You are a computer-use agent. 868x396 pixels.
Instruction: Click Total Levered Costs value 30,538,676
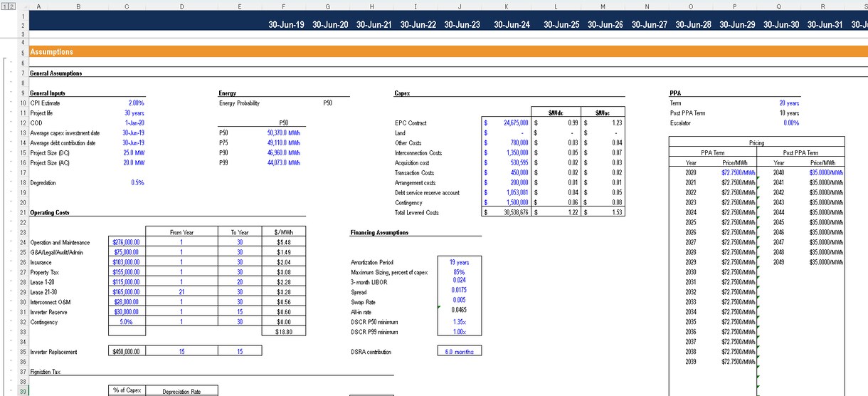[506, 213]
